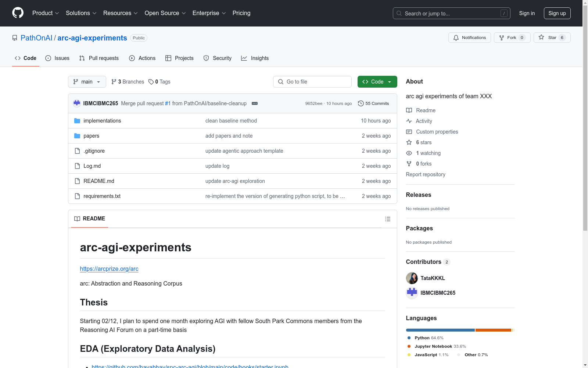
Task: Click the Readme book icon in About
Action: click(x=409, y=110)
